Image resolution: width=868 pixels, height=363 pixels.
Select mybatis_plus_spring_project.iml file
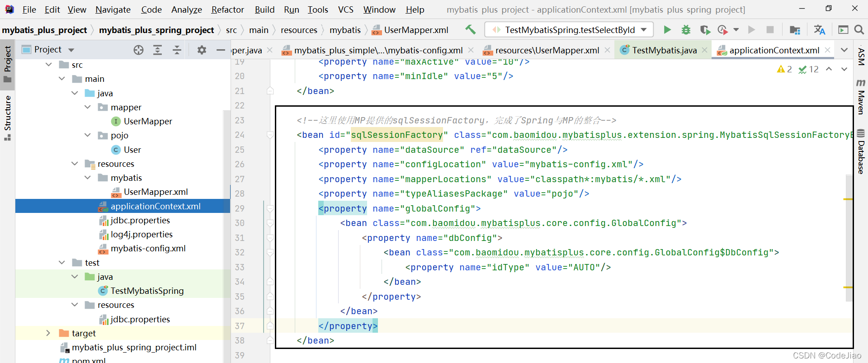(x=134, y=347)
